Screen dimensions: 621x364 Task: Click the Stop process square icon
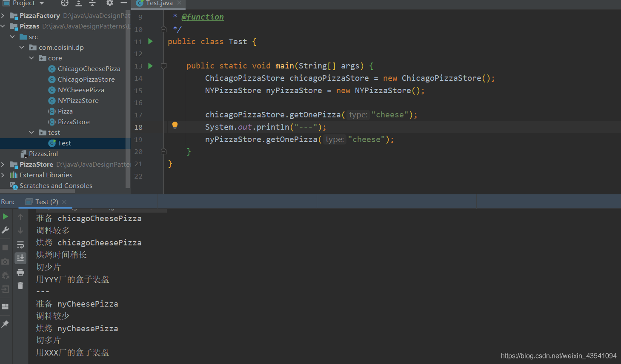(5, 247)
